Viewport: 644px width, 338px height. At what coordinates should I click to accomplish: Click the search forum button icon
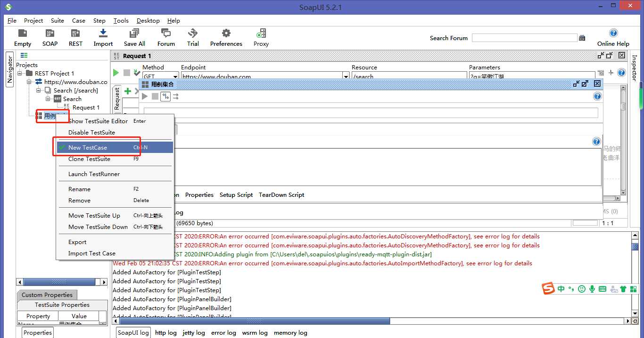pyautogui.click(x=582, y=38)
